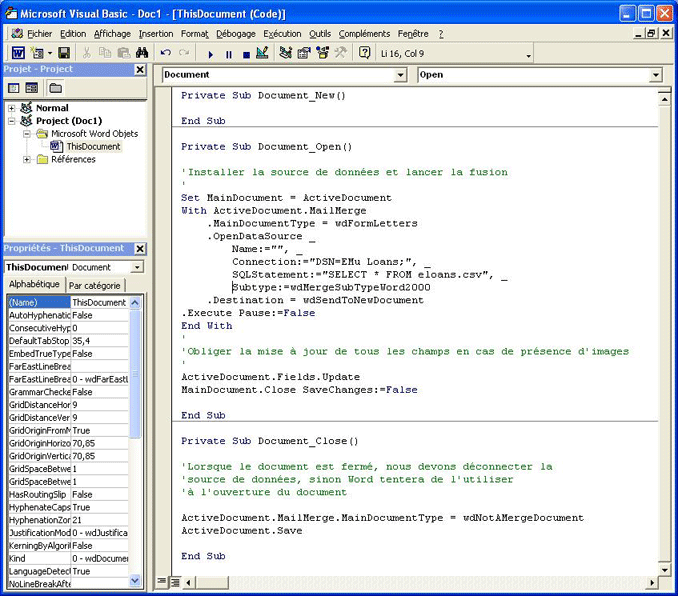Select the (Name) property row
The image size is (678, 596).
pyautogui.click(x=68, y=302)
